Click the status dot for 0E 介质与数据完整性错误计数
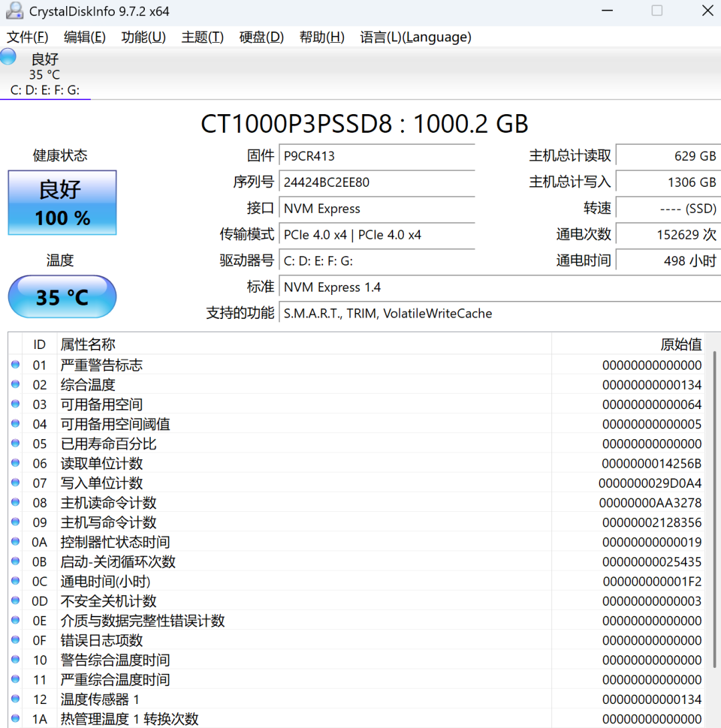721x728 pixels. (15, 620)
